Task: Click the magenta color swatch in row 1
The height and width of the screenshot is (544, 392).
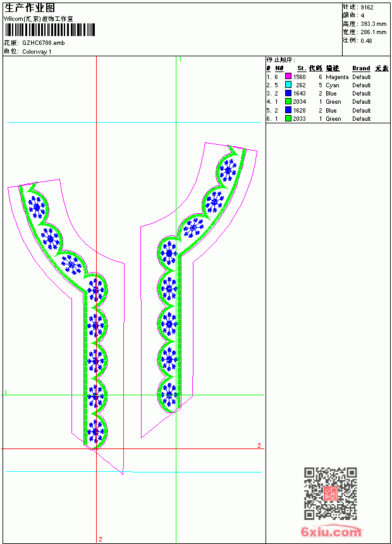Action: click(x=288, y=77)
